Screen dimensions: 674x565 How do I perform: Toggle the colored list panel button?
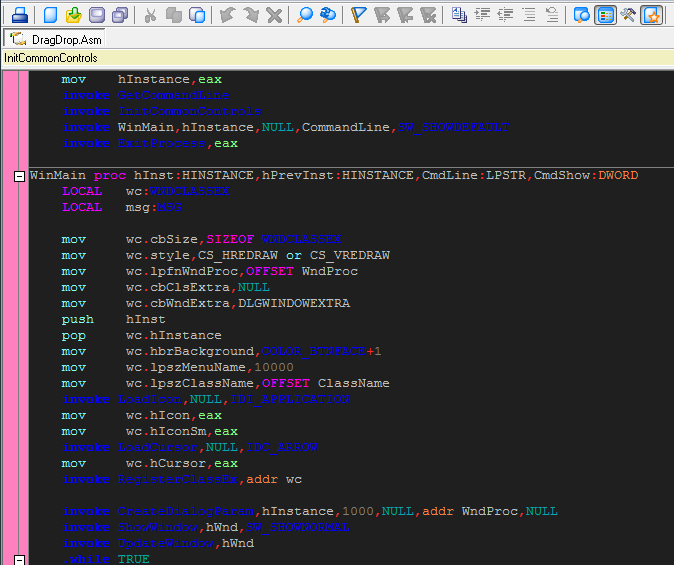tap(605, 15)
